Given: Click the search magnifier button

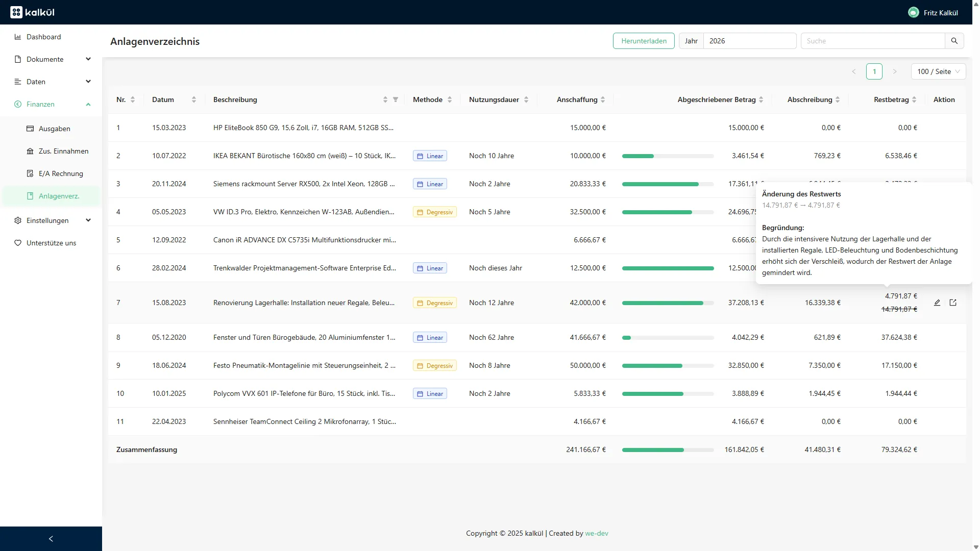Looking at the screenshot, I should pos(954,41).
